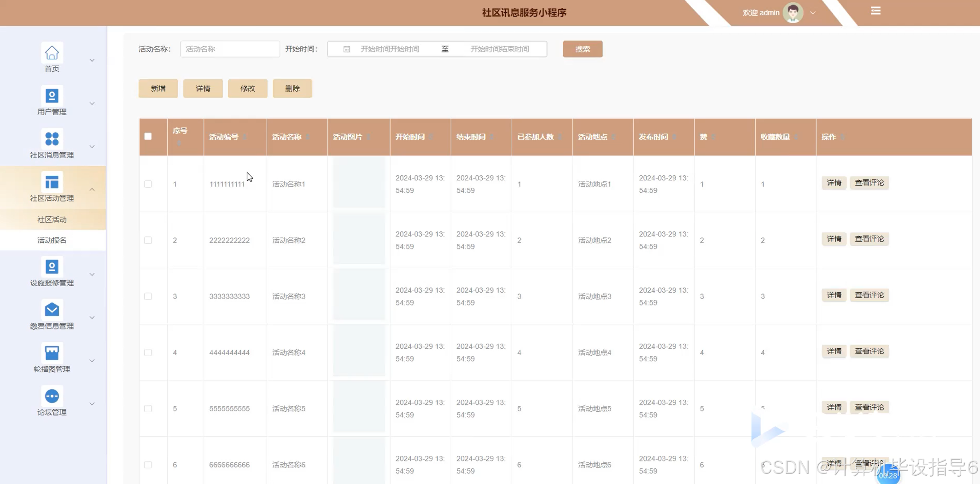Sort by 结束时间 column arrows
The image size is (980, 484).
[x=491, y=137]
